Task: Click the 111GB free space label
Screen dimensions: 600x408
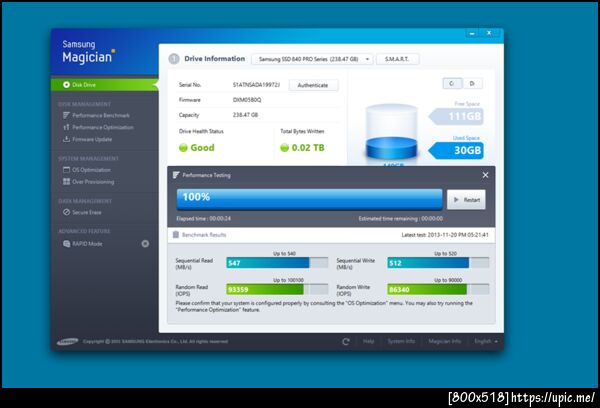Action: pyautogui.click(x=456, y=116)
